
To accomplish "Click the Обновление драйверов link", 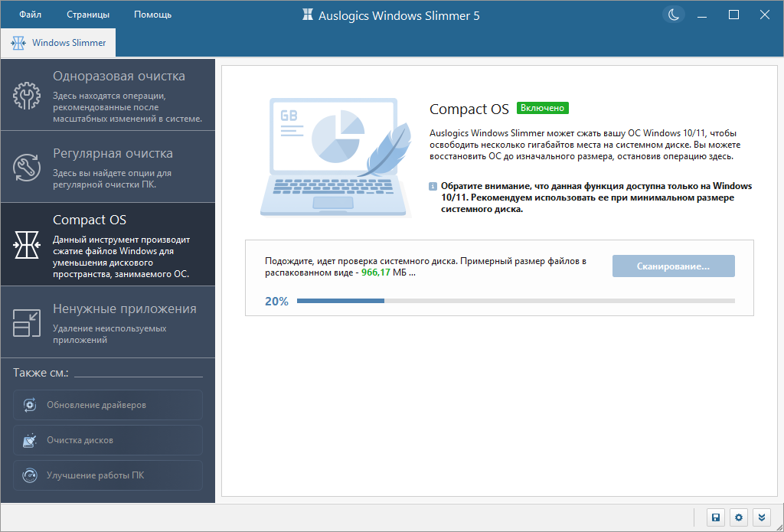I will tap(108, 405).
